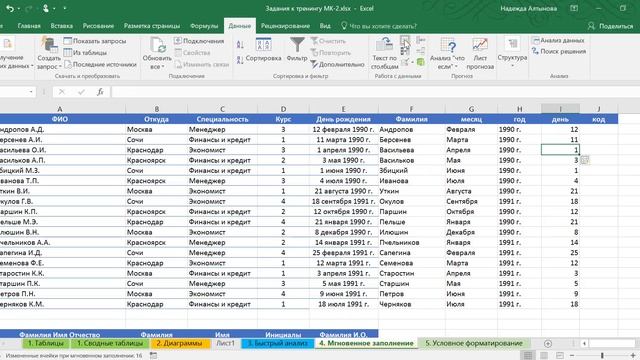The width and height of the screenshot is (640, 360).
Task: Expand the Структура group
Action: [x=512, y=52]
